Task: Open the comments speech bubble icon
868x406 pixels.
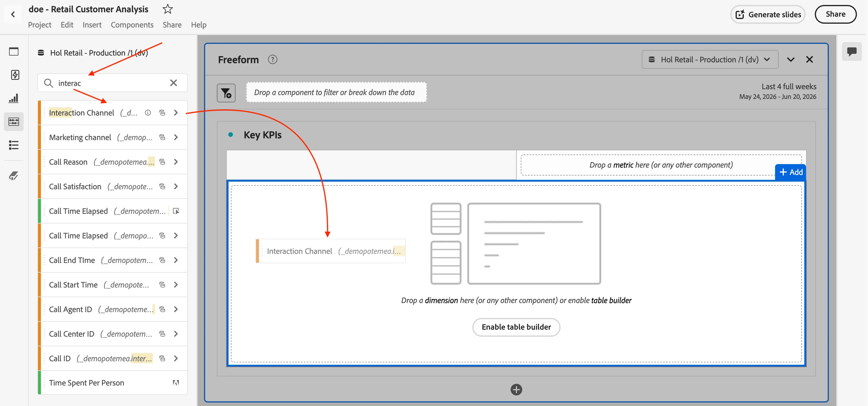Action: [852, 51]
